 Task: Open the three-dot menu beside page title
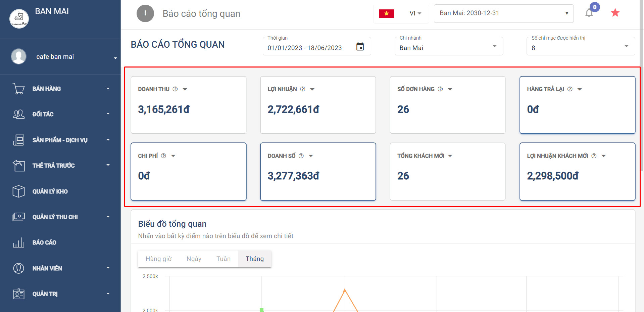[145, 13]
